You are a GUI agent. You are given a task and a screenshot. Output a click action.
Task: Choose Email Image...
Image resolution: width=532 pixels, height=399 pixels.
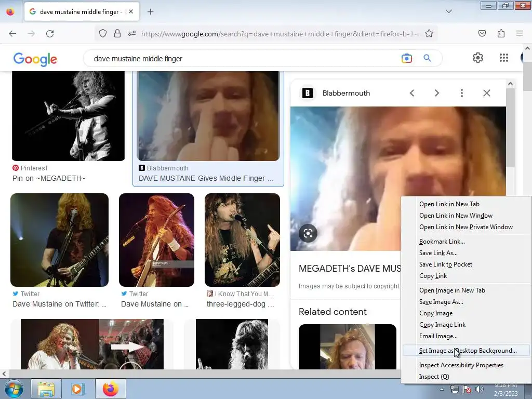coord(438,336)
